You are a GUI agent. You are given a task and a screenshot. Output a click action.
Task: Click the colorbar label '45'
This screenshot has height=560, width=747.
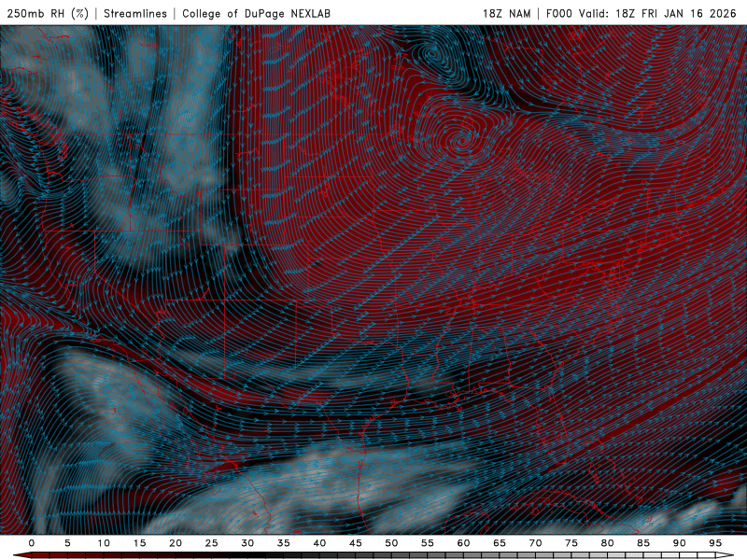(x=356, y=543)
